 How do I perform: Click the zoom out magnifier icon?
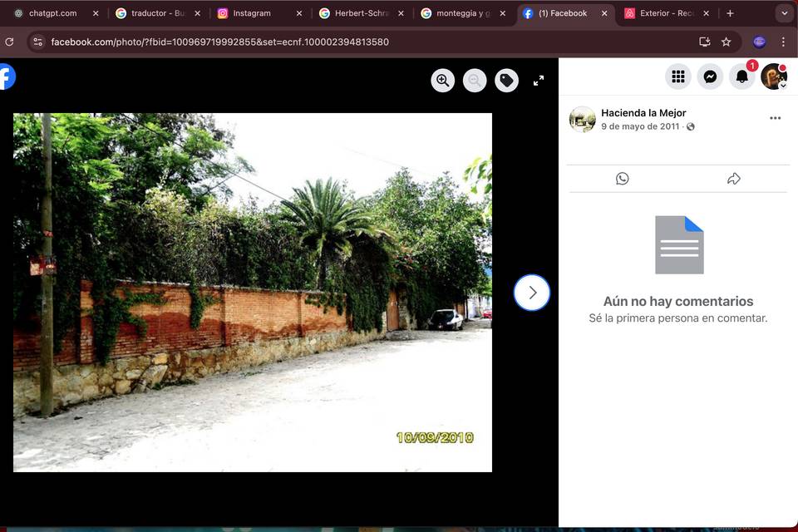point(475,81)
